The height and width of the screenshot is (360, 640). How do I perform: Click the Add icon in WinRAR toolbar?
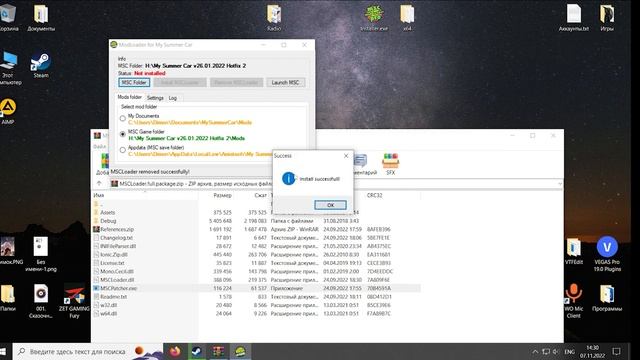coord(105,164)
